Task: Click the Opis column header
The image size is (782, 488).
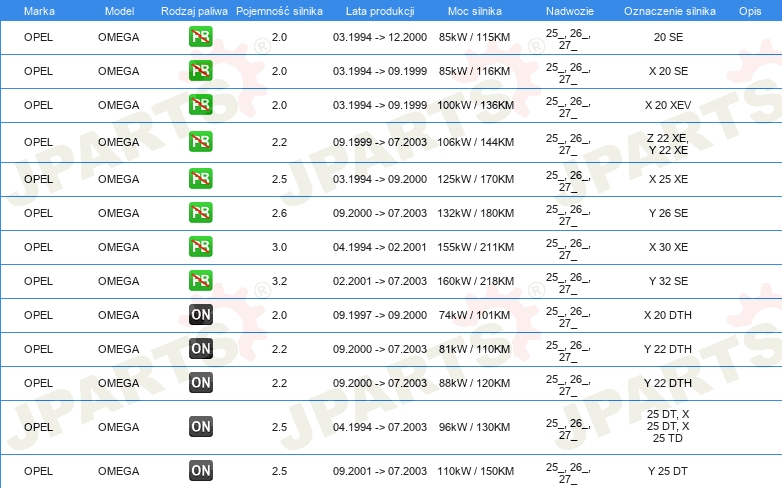Action: pyautogui.click(x=750, y=11)
